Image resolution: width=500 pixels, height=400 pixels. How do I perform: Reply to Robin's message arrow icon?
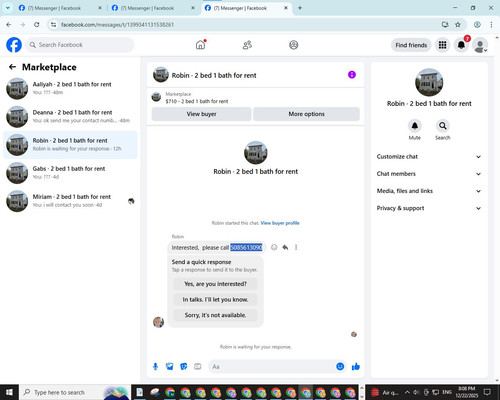point(285,247)
